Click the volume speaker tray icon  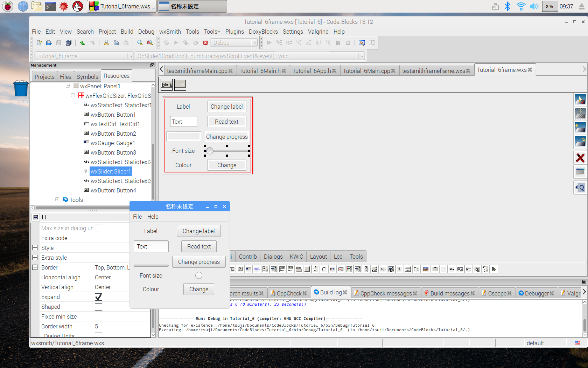point(534,6)
